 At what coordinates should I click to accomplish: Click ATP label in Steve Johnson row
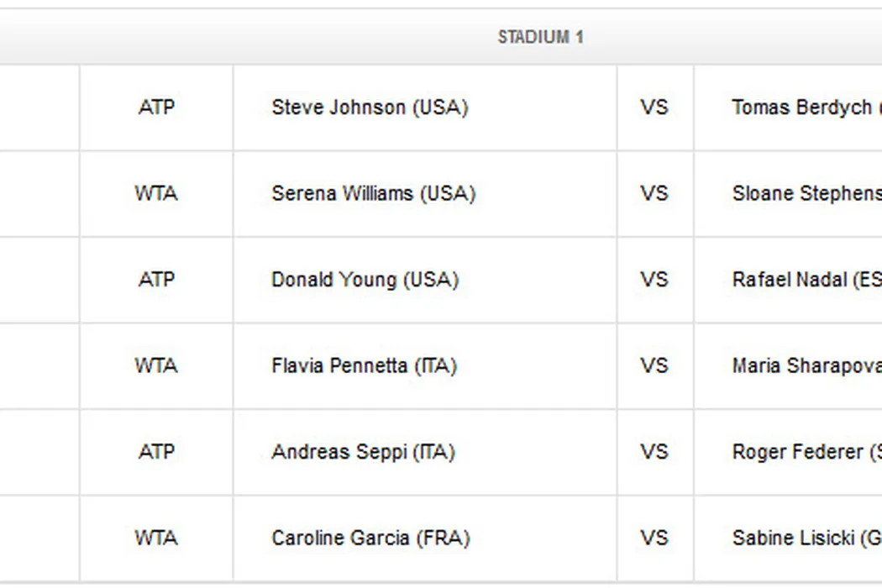click(x=156, y=108)
